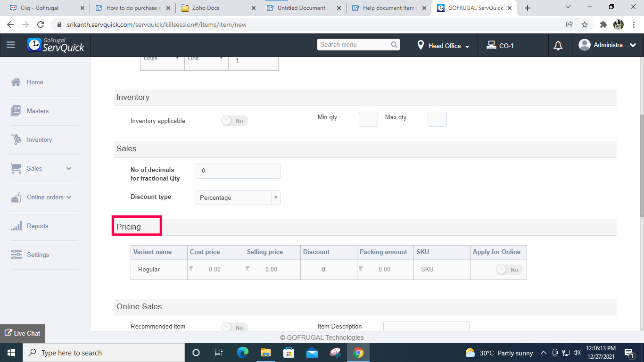
Task: Open the hamburger navigation menu
Action: point(10,45)
